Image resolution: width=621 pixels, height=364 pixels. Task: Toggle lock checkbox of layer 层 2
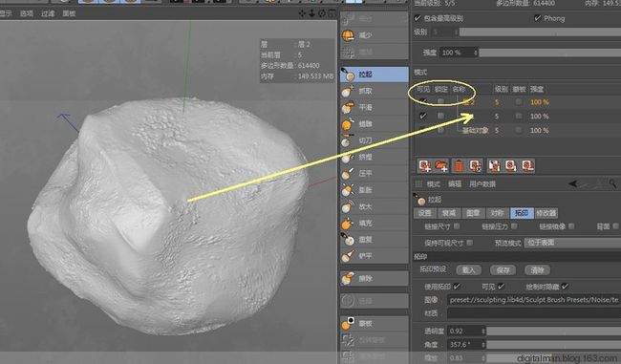[440, 102]
